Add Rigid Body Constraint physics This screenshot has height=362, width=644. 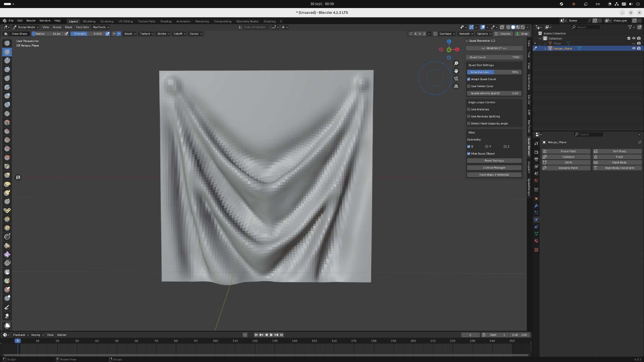[617, 168]
